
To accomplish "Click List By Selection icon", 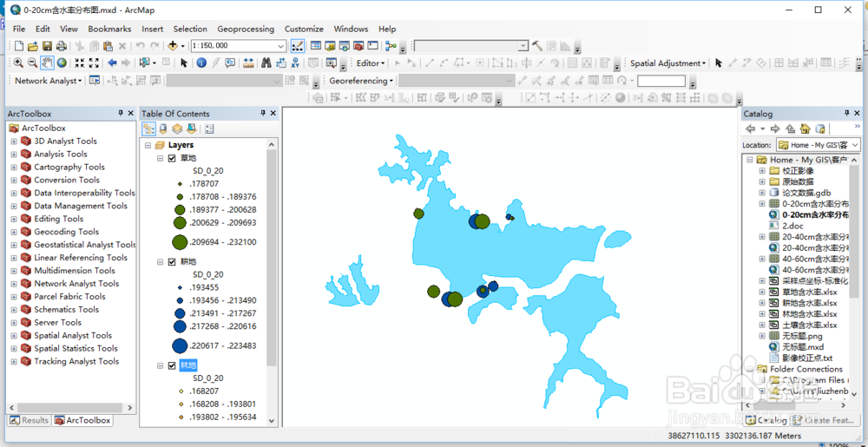I will (191, 129).
